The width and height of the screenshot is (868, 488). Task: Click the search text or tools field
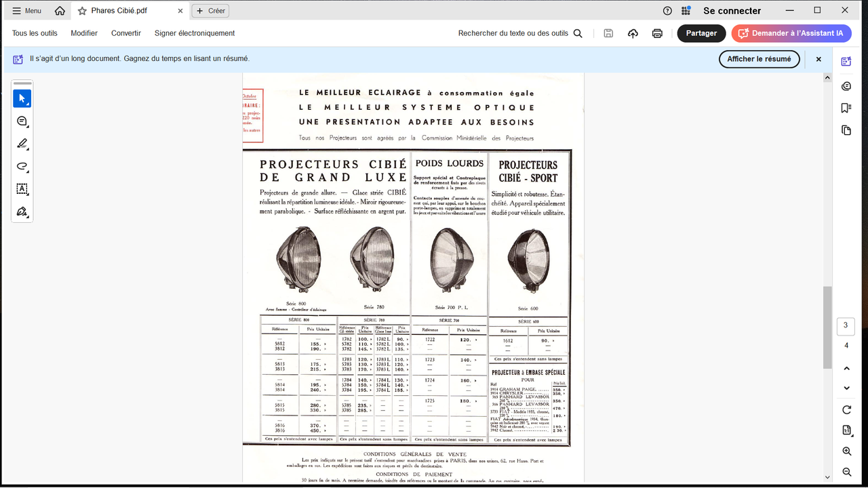(x=520, y=33)
